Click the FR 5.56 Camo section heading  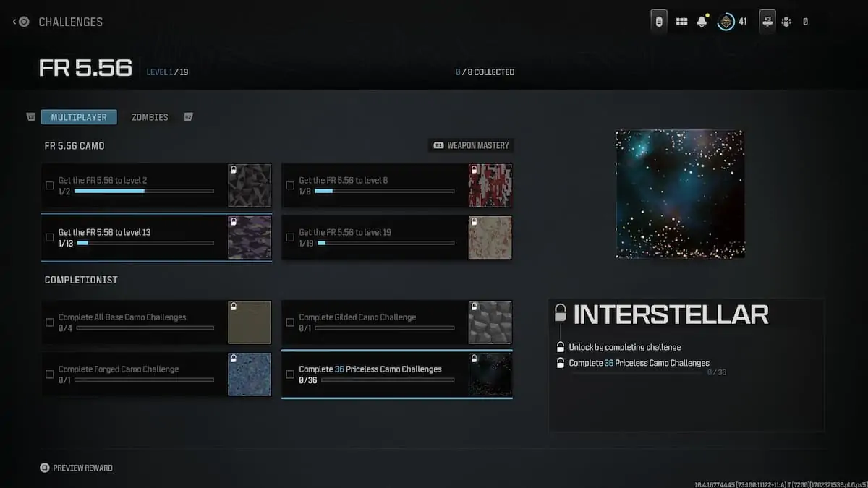point(75,145)
